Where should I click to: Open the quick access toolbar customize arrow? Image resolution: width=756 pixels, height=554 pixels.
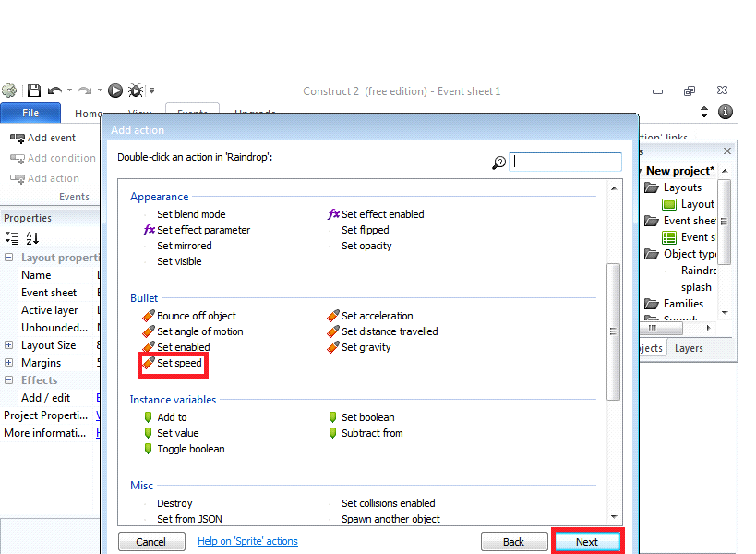click(x=152, y=90)
